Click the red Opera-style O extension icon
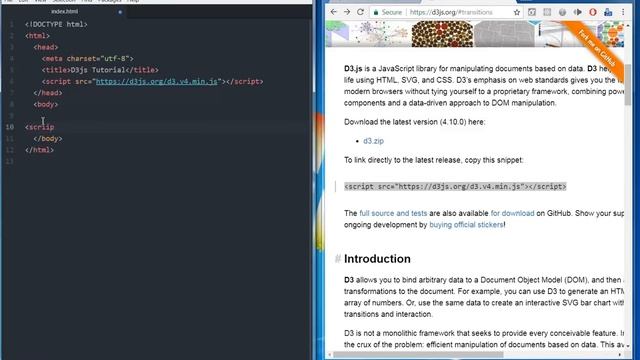Image resolution: width=640 pixels, height=360 pixels. (x=593, y=12)
